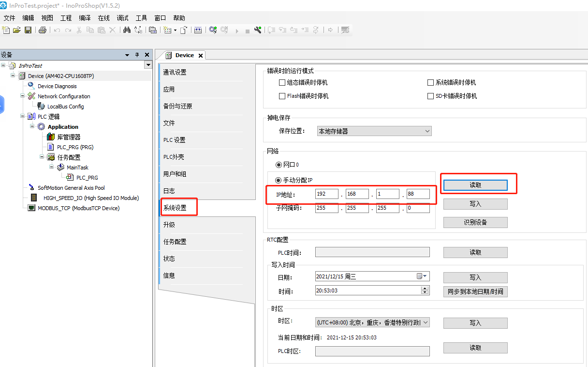The width and height of the screenshot is (588, 367).
Task: Open the Device Diagnosis icon in device tree
Action: coord(30,86)
